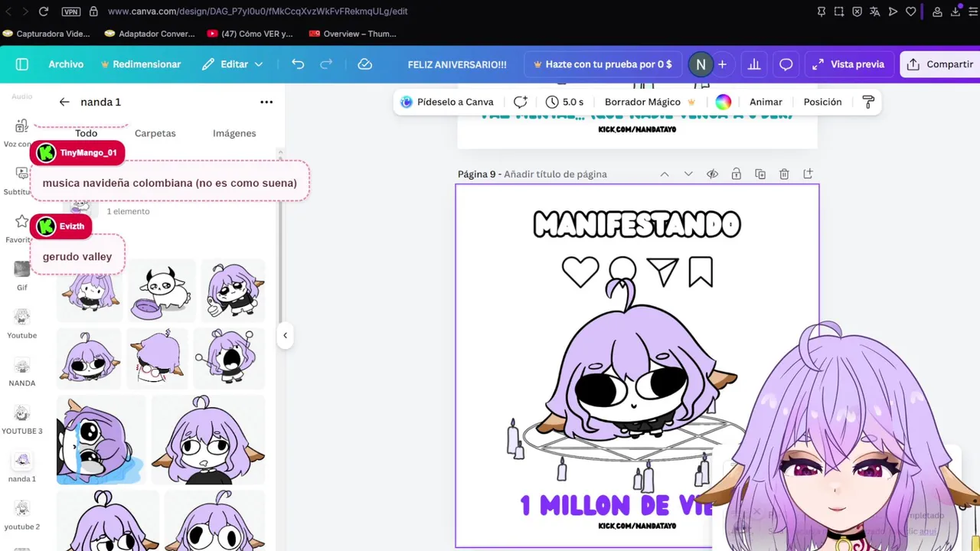The height and width of the screenshot is (551, 980).
Task: Edit the Añadir título de página field
Action: (x=555, y=174)
